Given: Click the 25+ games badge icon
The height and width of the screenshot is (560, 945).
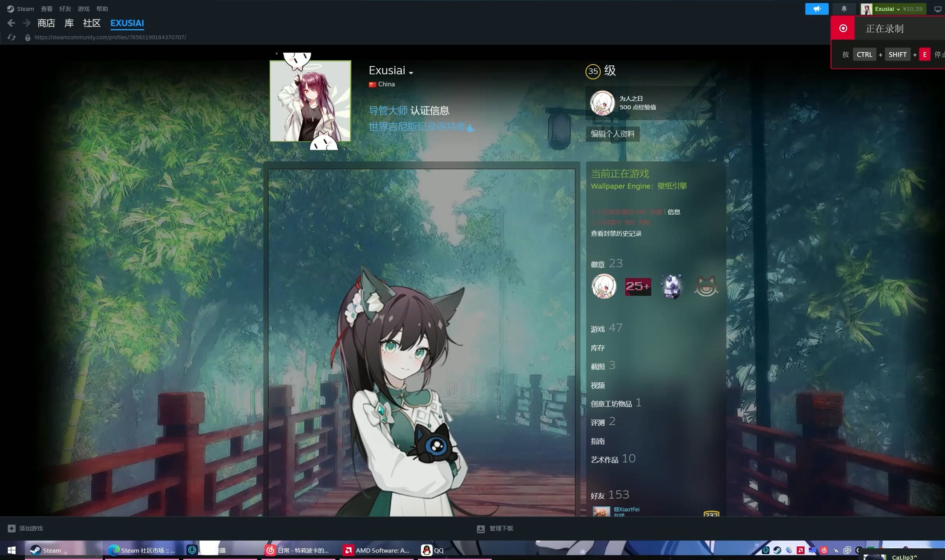Looking at the screenshot, I should click(x=637, y=286).
